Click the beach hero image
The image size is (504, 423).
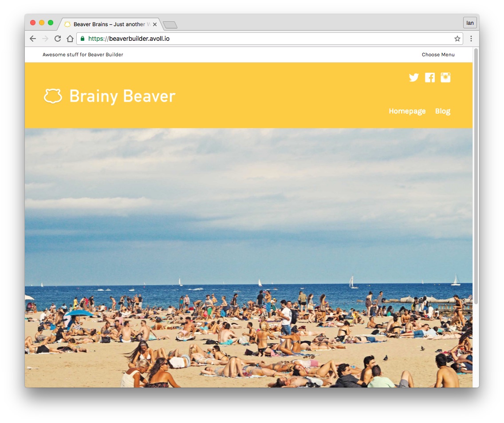click(248, 258)
